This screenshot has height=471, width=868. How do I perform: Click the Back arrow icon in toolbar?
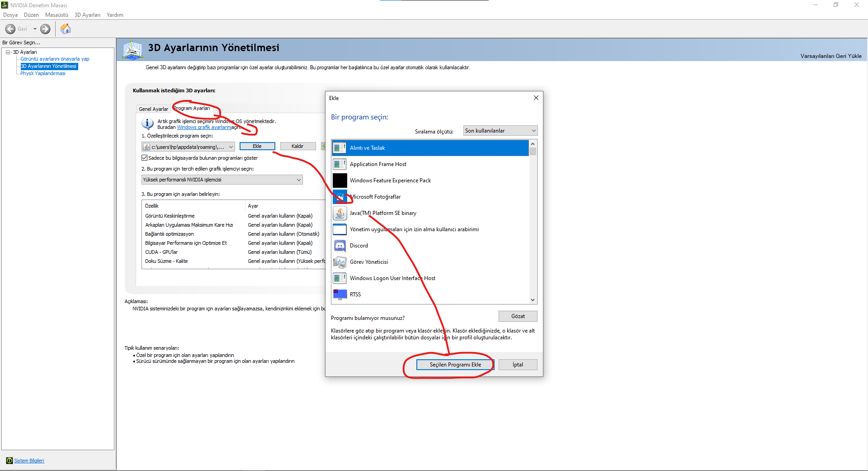click(10, 29)
